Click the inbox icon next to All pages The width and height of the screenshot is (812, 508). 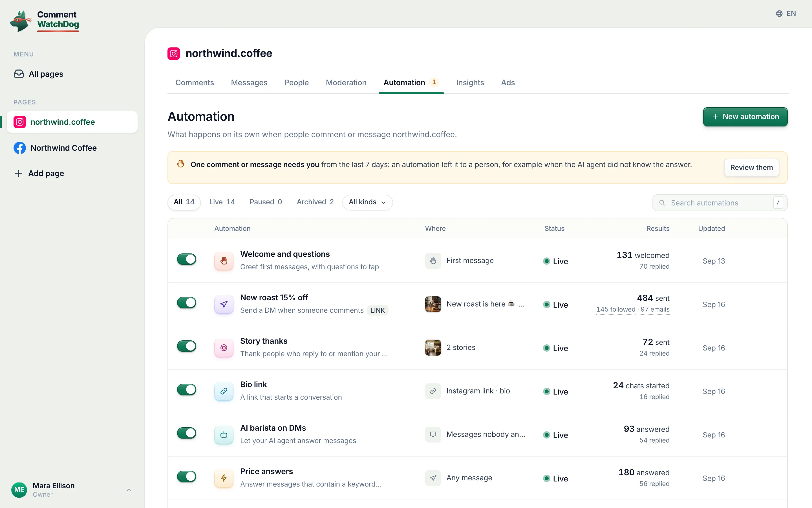19,74
